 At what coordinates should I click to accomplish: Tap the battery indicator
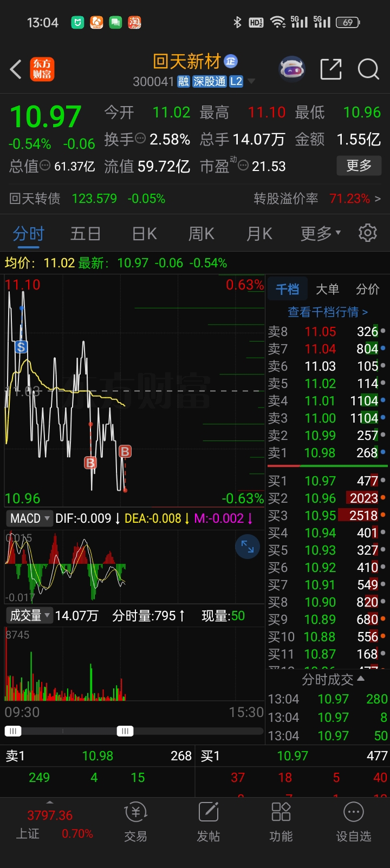[348, 22]
